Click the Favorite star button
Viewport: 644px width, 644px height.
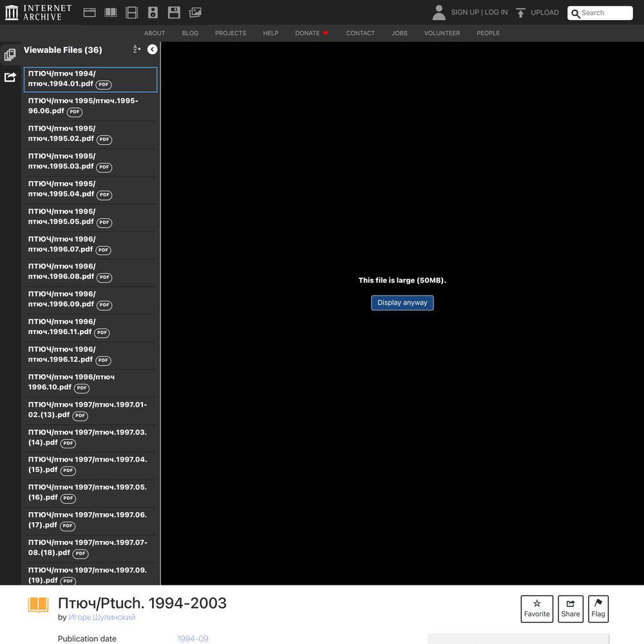[x=537, y=609]
